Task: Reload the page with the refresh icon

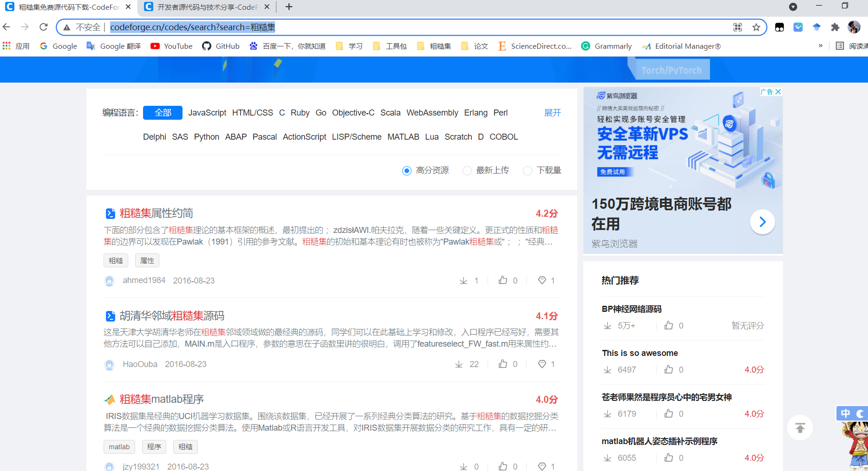Action: pyautogui.click(x=43, y=27)
